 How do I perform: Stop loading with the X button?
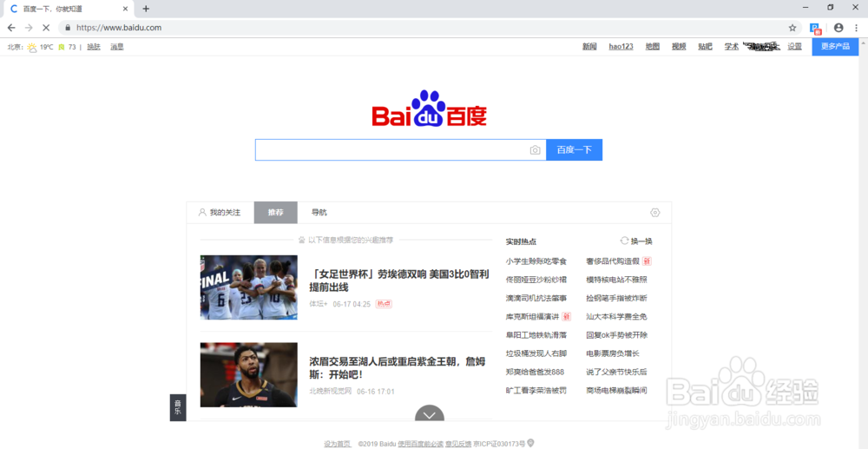click(47, 27)
